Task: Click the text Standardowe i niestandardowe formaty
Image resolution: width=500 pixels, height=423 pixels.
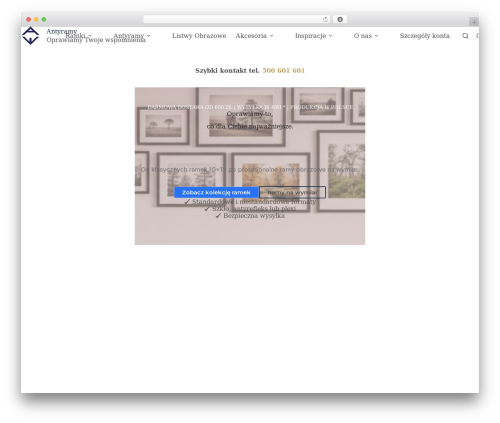Action: 254,202
